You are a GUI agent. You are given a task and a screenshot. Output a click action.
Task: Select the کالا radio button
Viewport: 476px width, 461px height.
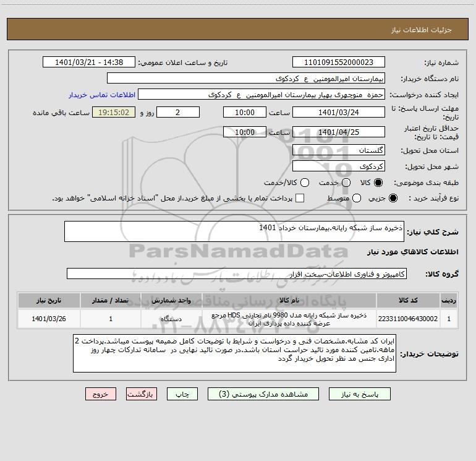coord(378,183)
